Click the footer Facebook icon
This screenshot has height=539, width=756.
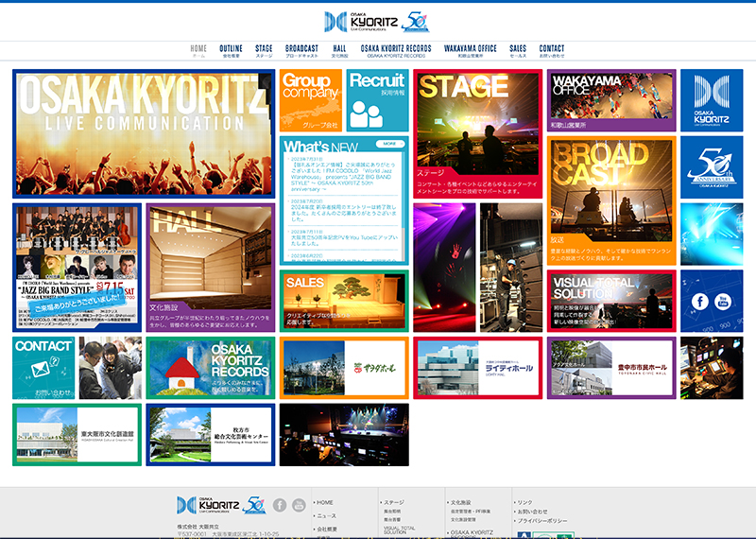click(280, 505)
